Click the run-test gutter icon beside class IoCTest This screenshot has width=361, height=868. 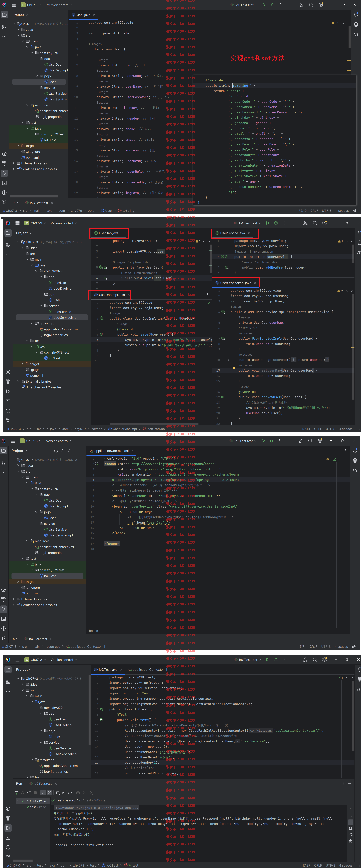(101, 709)
